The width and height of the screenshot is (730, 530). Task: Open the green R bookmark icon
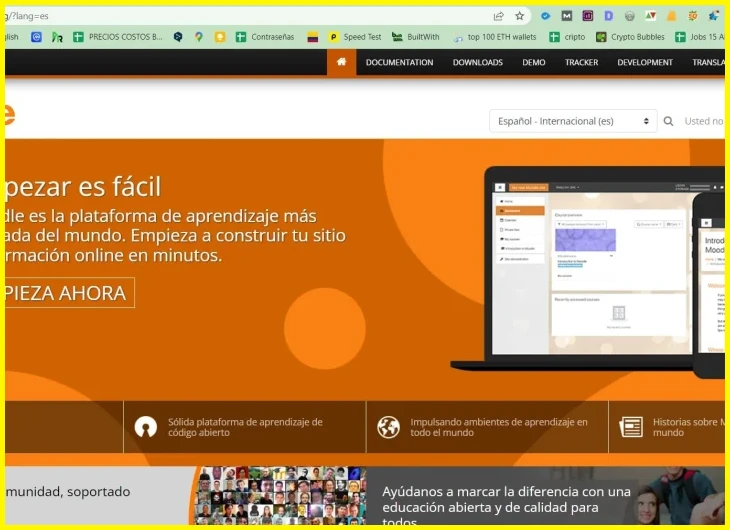pyautogui.click(x=57, y=37)
